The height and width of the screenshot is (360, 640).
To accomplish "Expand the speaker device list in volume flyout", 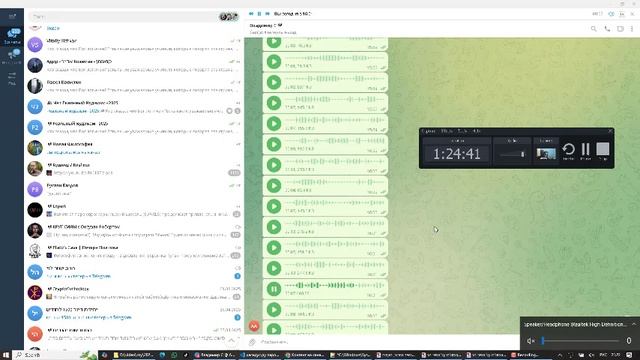I will pos(634,324).
